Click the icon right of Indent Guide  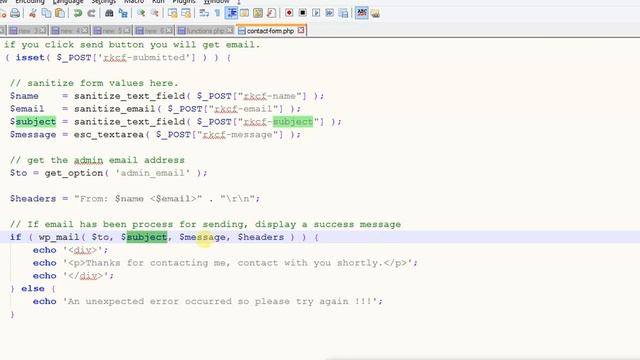[244, 13]
